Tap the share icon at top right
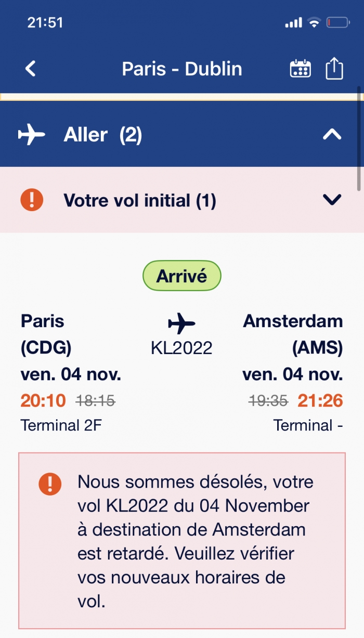This screenshot has width=364, height=638. pos(334,68)
